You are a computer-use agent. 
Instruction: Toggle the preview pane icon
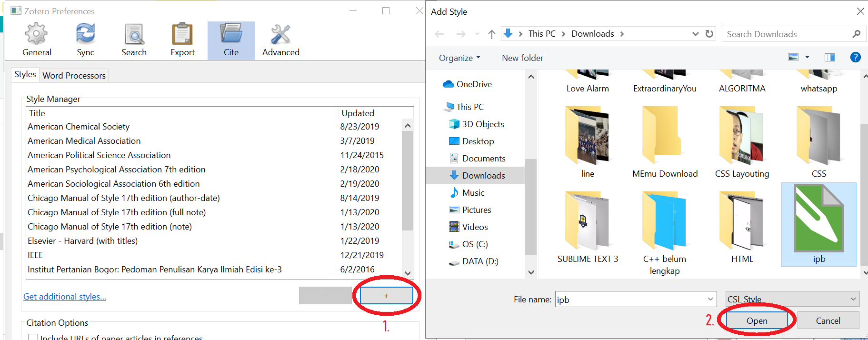829,58
